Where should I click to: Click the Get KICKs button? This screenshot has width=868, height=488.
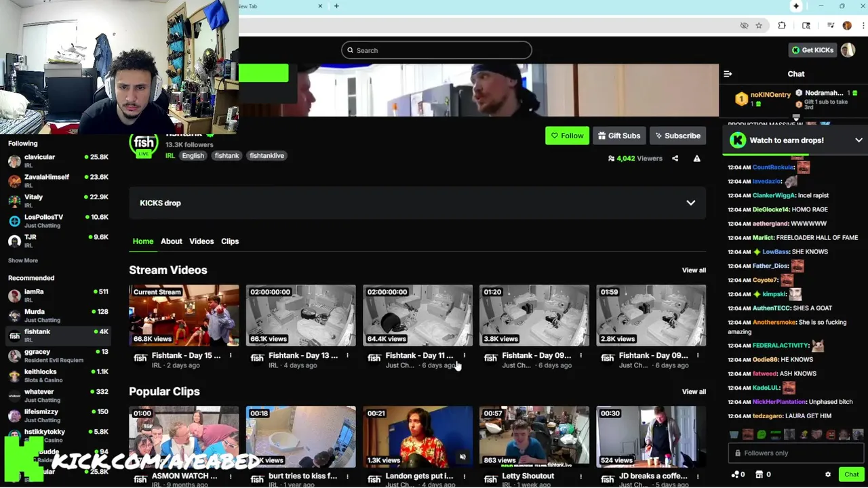813,50
